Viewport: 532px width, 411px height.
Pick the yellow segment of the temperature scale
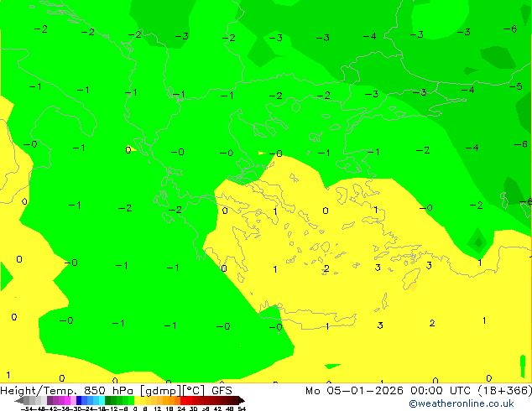click(x=139, y=400)
